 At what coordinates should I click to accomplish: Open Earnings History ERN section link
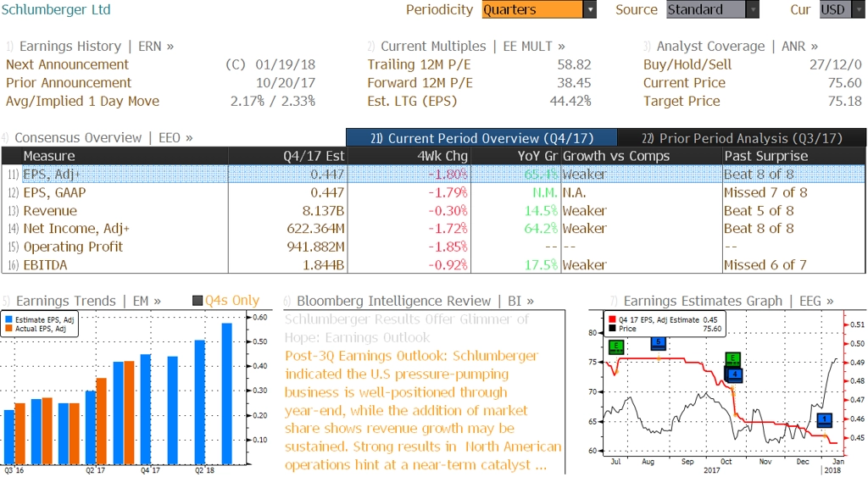tap(97, 46)
